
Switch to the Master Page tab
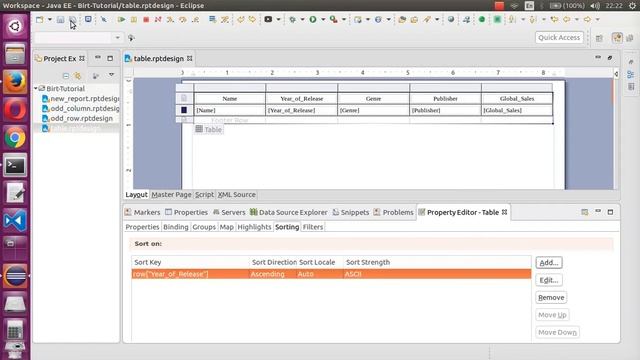pyautogui.click(x=171, y=195)
